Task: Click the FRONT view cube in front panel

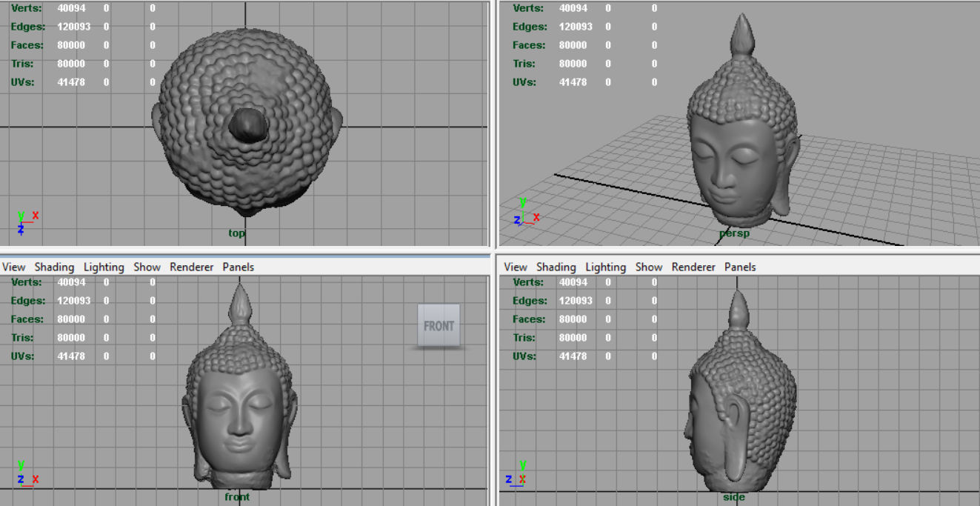Action: coord(439,325)
